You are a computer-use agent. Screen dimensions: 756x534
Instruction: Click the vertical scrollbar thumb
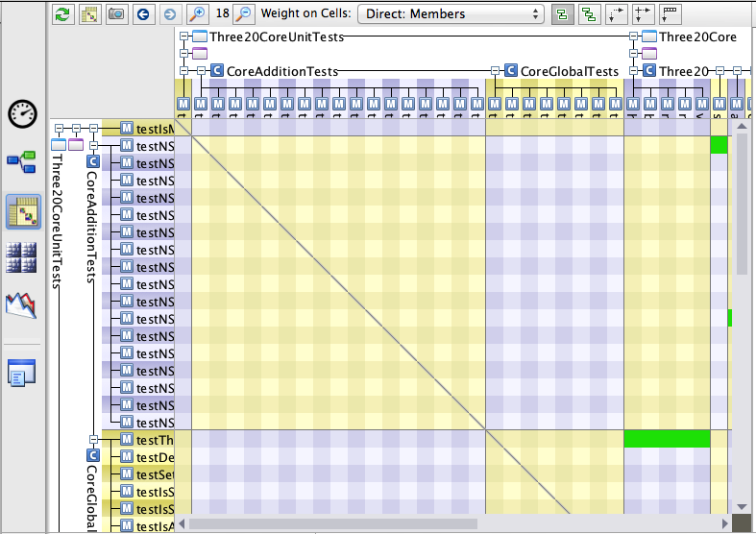(x=742, y=204)
